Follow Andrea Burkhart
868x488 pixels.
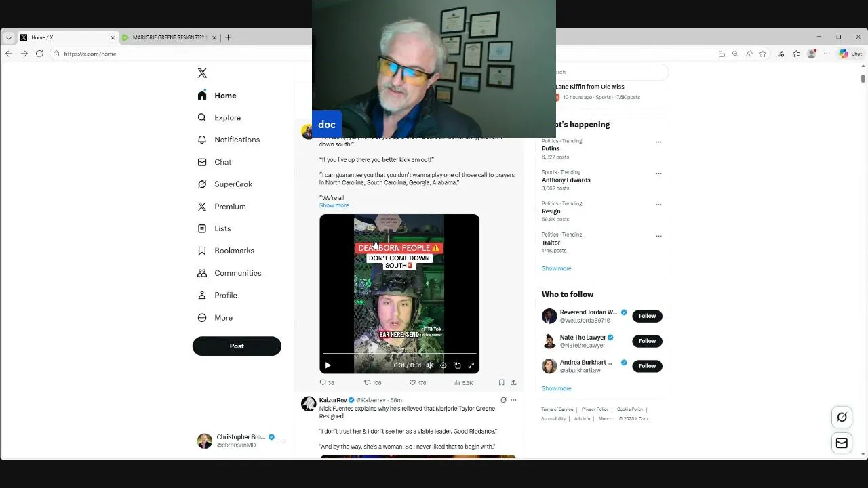[x=647, y=366]
